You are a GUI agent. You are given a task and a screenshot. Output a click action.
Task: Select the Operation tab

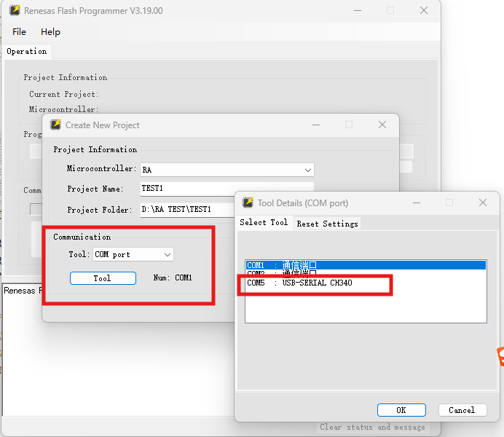click(x=27, y=52)
